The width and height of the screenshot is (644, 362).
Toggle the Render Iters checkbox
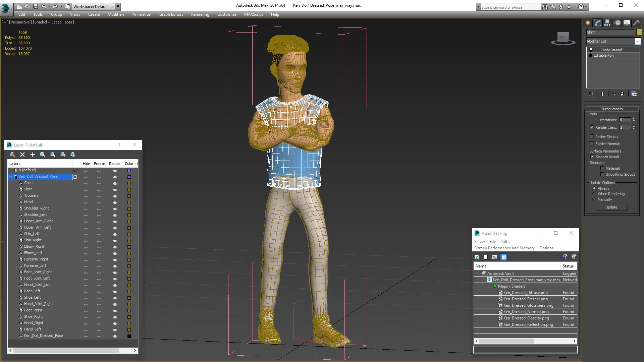tap(592, 127)
